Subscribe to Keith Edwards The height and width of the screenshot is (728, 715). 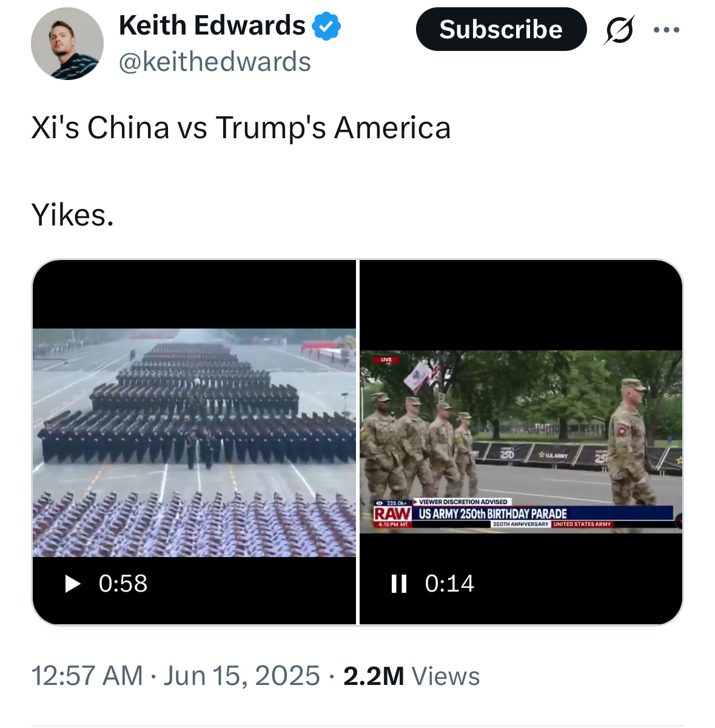click(501, 29)
